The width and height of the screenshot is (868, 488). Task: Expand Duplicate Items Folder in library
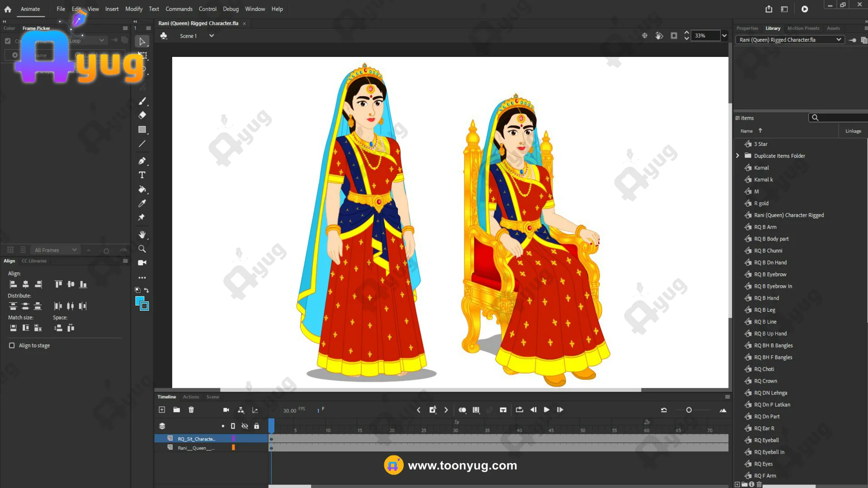pos(738,155)
